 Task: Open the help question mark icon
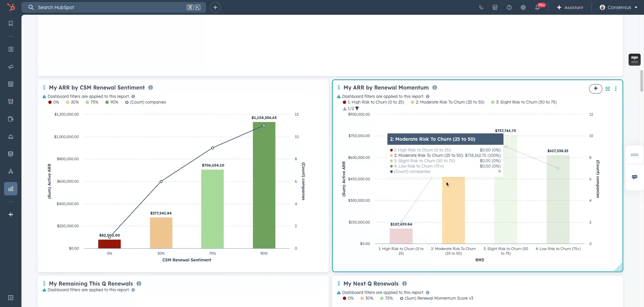509,7
